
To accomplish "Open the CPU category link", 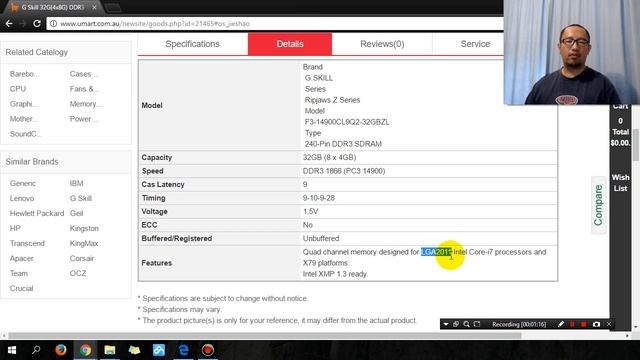I will (x=18, y=89).
